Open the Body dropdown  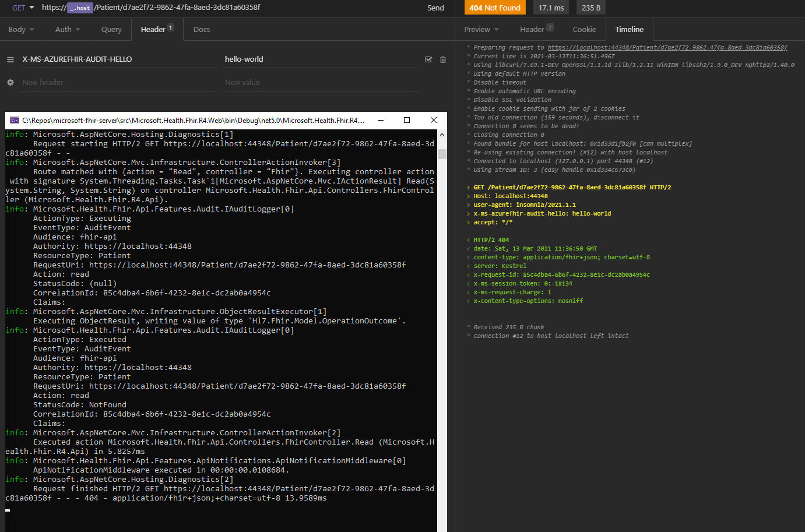21,29
